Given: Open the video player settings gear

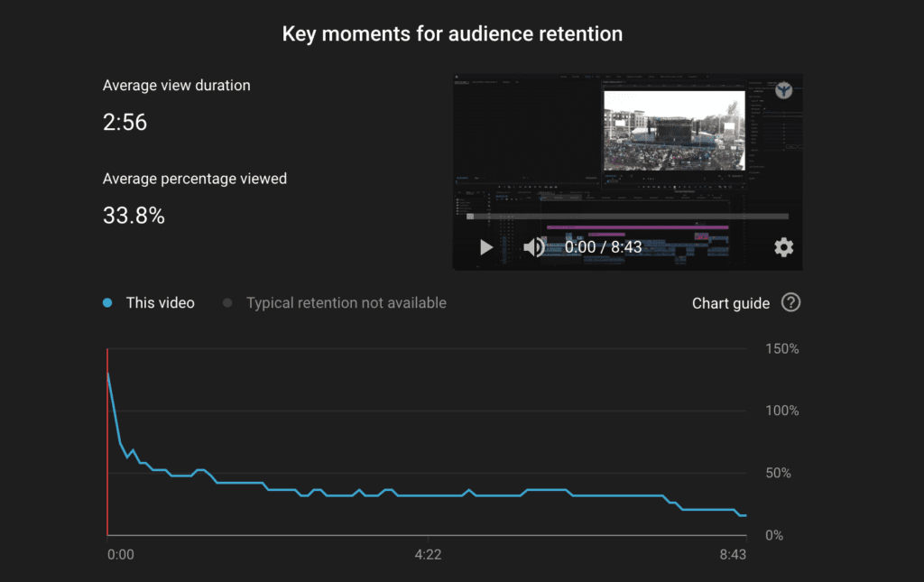Looking at the screenshot, I should pyautogui.click(x=784, y=246).
